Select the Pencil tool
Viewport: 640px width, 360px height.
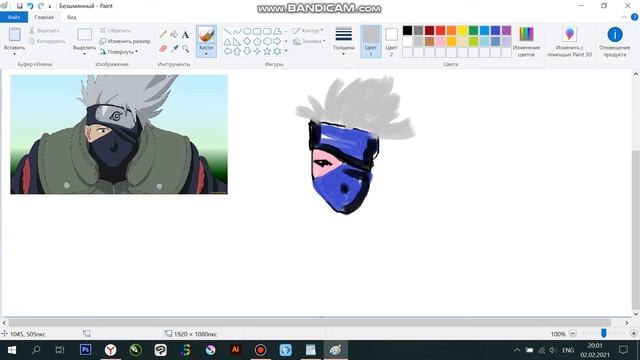[x=163, y=35]
